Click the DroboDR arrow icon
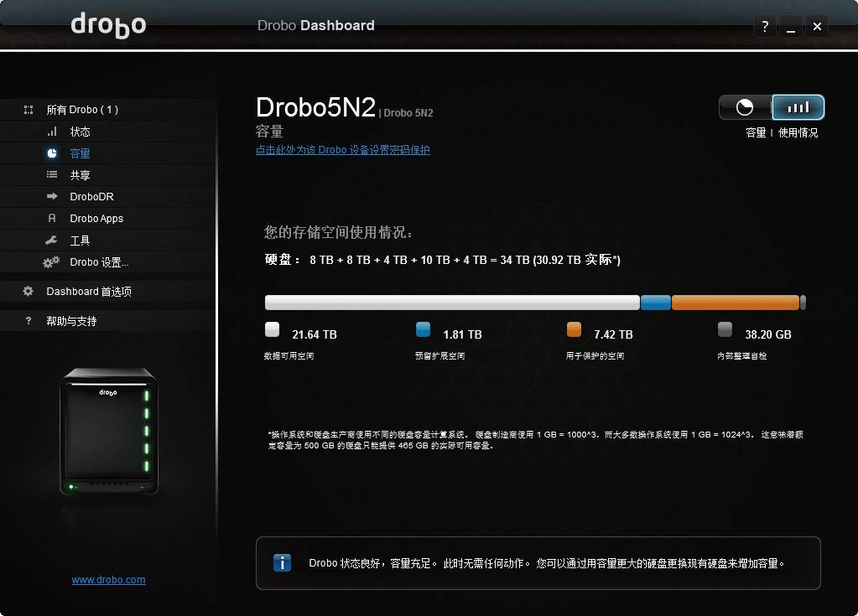The width and height of the screenshot is (858, 616). [52, 196]
